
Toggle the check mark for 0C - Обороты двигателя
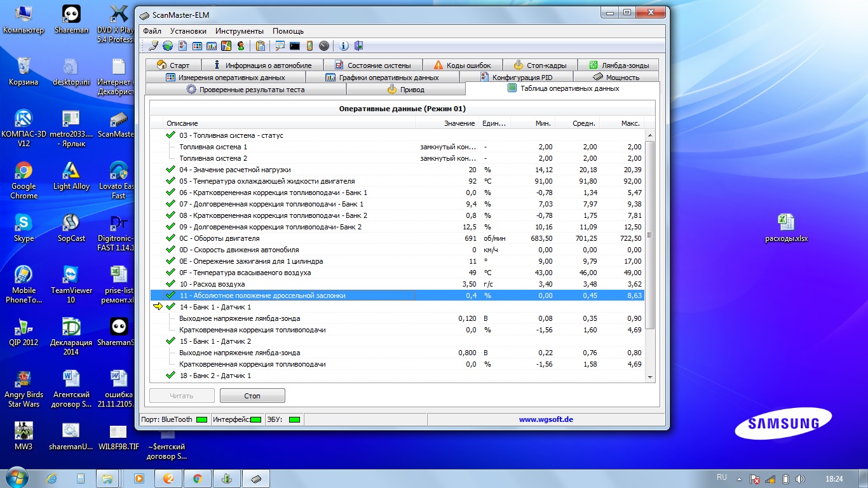170,238
